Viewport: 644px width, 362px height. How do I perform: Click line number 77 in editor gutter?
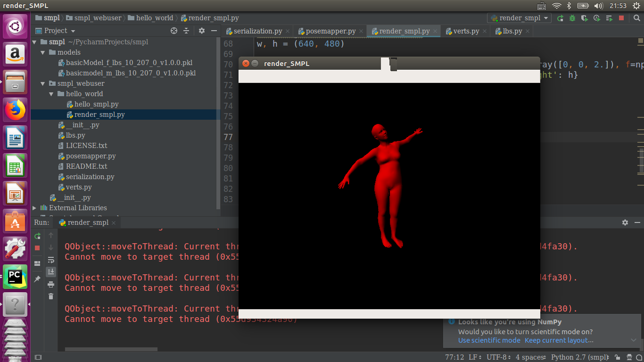click(228, 137)
